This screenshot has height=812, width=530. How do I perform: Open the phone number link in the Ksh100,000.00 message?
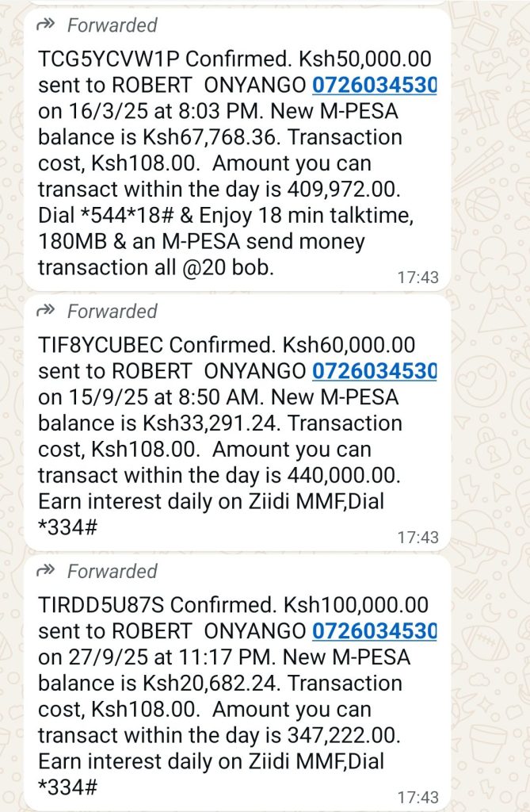(x=374, y=630)
